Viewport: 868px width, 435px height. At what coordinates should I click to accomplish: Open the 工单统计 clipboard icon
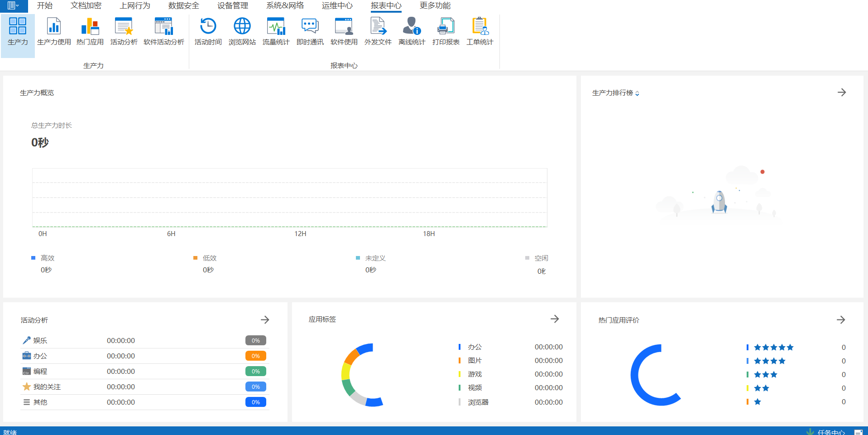click(480, 31)
